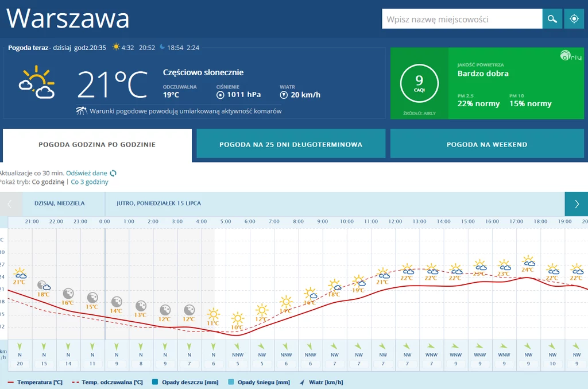Click the mosquito activity warning text

click(x=185, y=111)
